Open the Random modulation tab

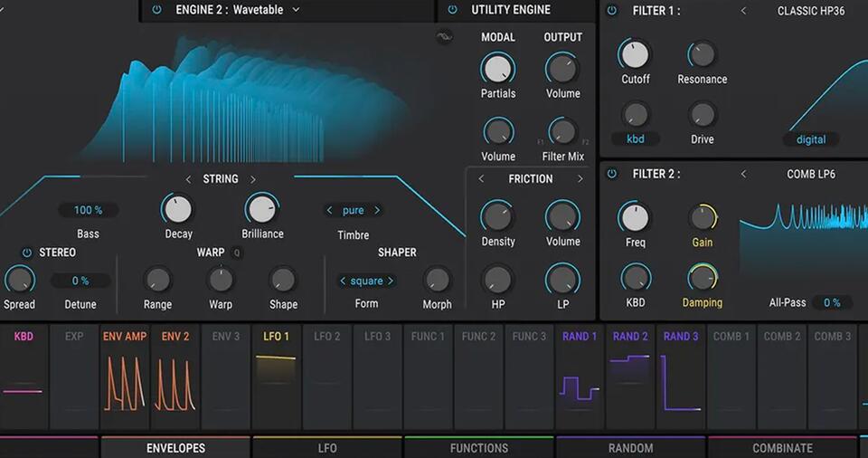click(x=630, y=447)
